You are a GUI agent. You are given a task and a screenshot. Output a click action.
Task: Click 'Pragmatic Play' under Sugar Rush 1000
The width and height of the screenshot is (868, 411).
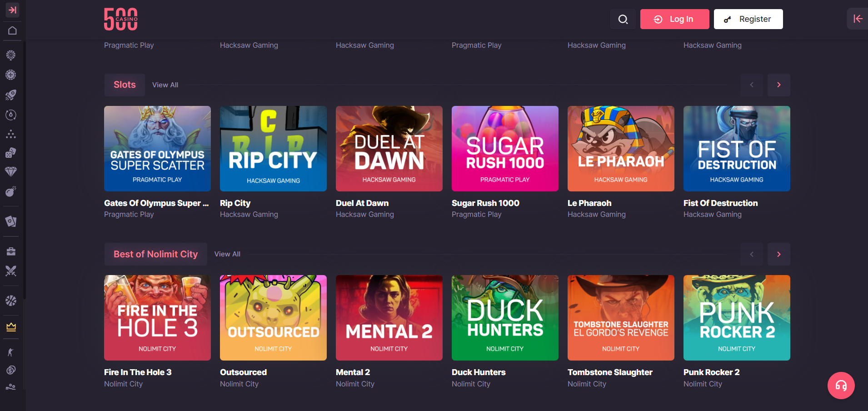[x=476, y=215]
